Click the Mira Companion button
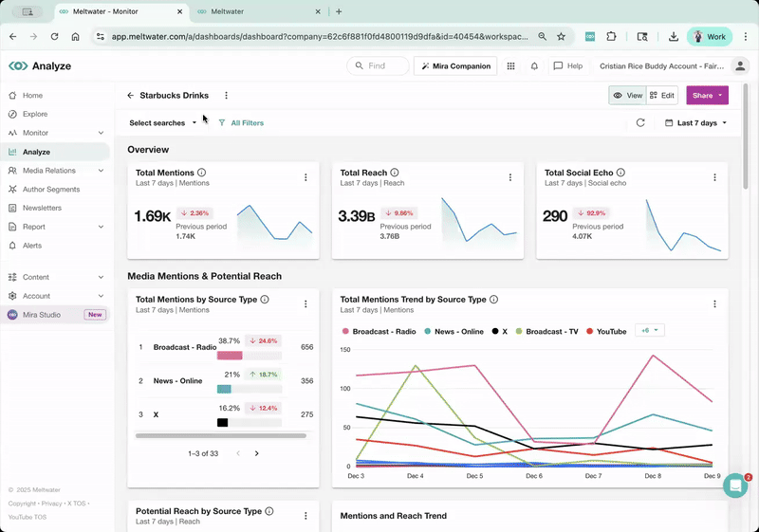Screen dimensions: 759x532 pos(455,66)
